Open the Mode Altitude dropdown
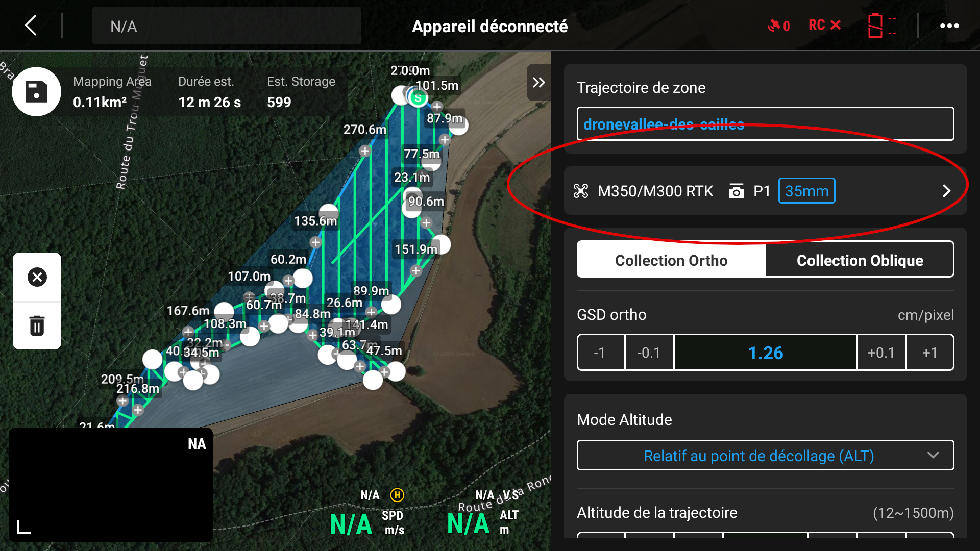 tap(765, 455)
